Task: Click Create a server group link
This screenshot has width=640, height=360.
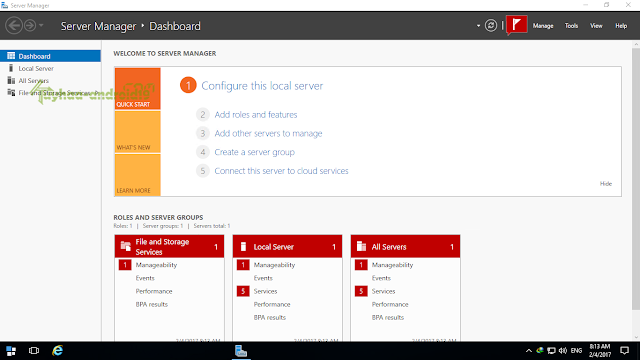Action: [x=254, y=152]
